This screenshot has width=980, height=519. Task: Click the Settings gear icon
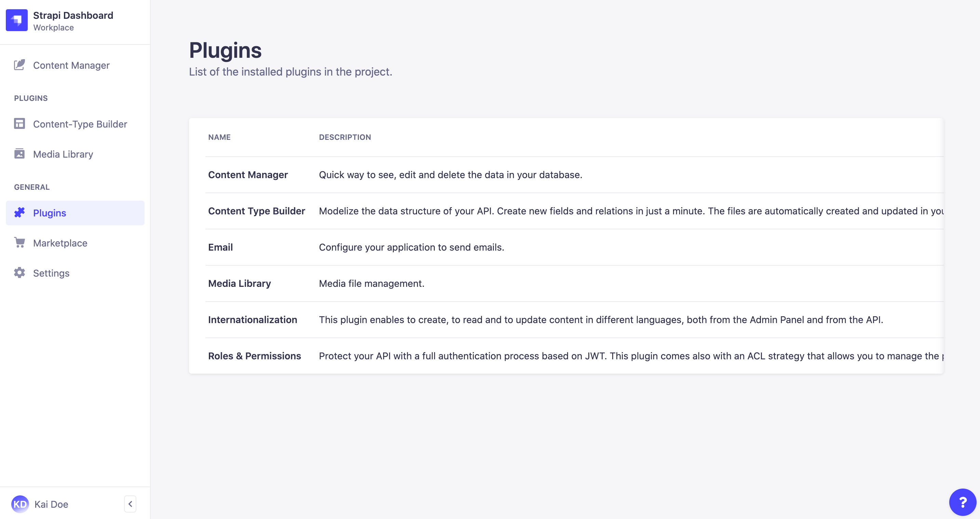(x=19, y=273)
